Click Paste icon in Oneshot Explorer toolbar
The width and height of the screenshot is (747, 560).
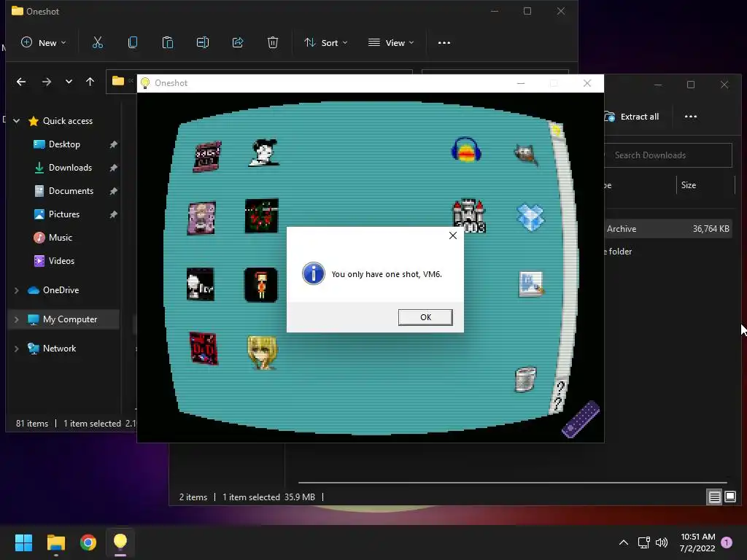[x=168, y=42]
